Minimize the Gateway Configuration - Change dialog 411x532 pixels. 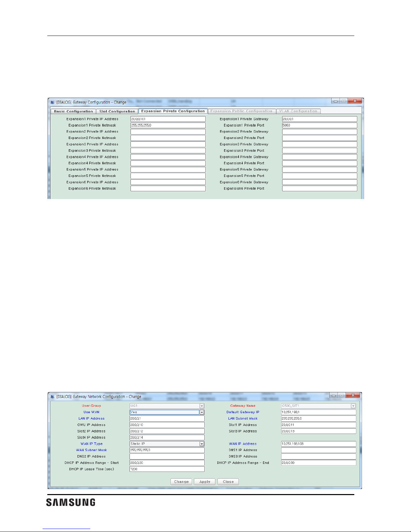click(x=336, y=101)
